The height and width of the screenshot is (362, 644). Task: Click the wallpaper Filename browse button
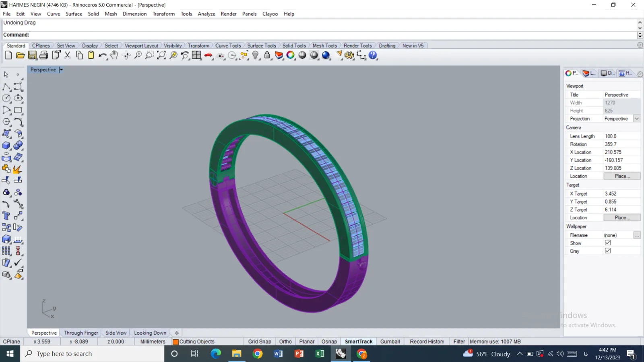(x=637, y=235)
